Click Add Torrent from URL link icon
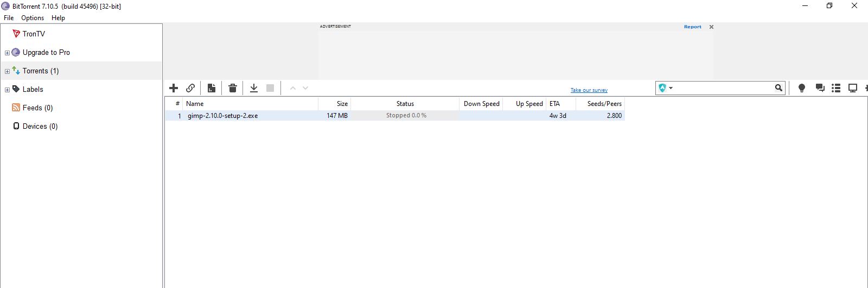 [x=190, y=88]
